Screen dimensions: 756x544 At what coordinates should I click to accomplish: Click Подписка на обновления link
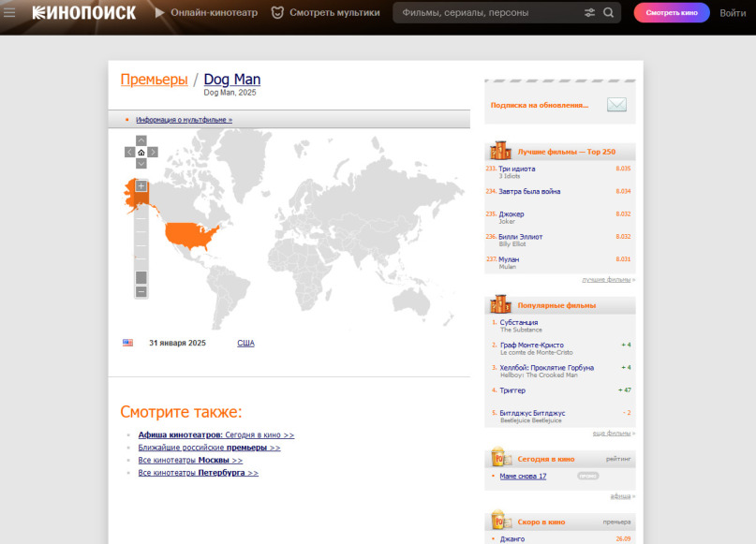539,105
